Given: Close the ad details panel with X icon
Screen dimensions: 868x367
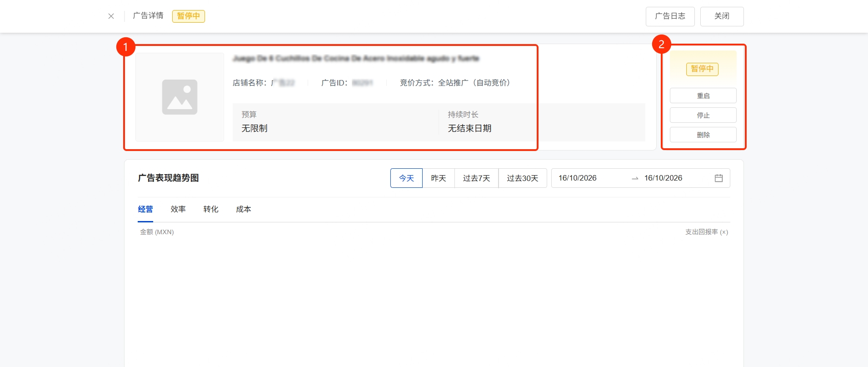Looking at the screenshot, I should [111, 16].
